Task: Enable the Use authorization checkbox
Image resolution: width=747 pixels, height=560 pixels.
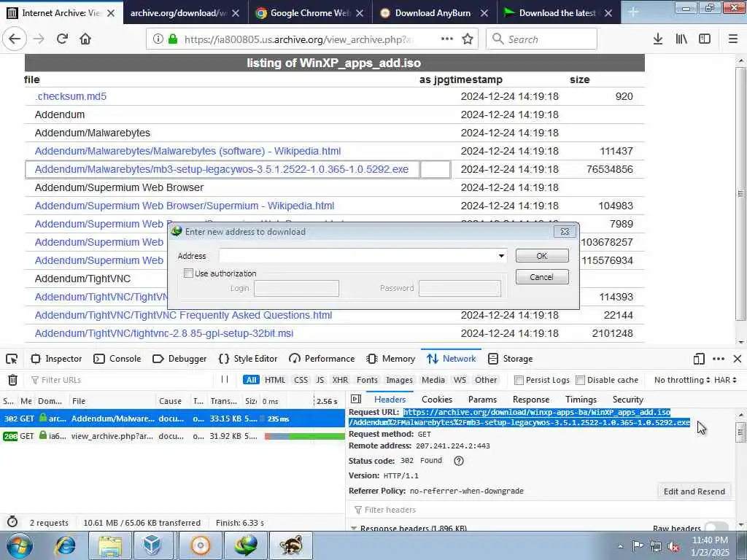Action: [189, 273]
